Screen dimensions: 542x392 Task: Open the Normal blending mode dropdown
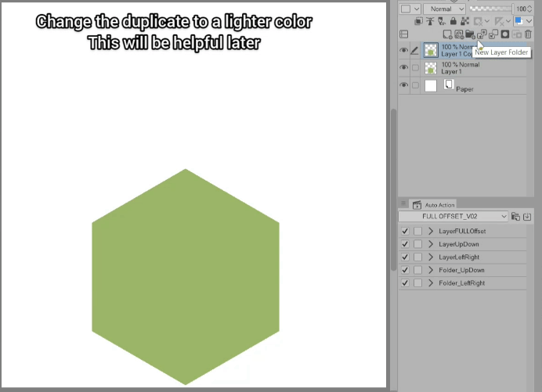click(x=444, y=9)
